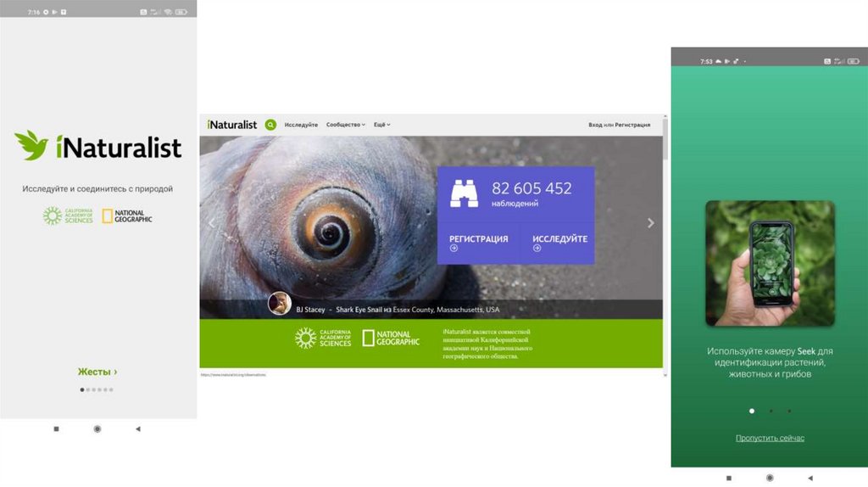Tap the Wi-Fi icon in the iNaturalist app status bar
The height and width of the screenshot is (487, 868).
[168, 12]
